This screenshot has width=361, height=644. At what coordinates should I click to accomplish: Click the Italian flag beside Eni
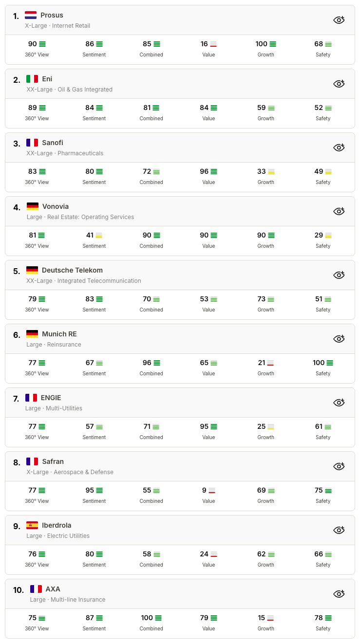coord(32,79)
